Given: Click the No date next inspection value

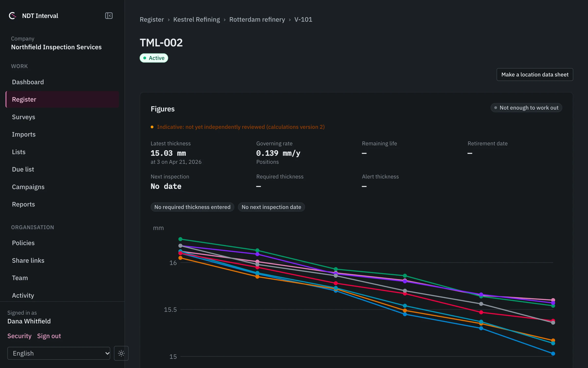Looking at the screenshot, I should tap(166, 186).
